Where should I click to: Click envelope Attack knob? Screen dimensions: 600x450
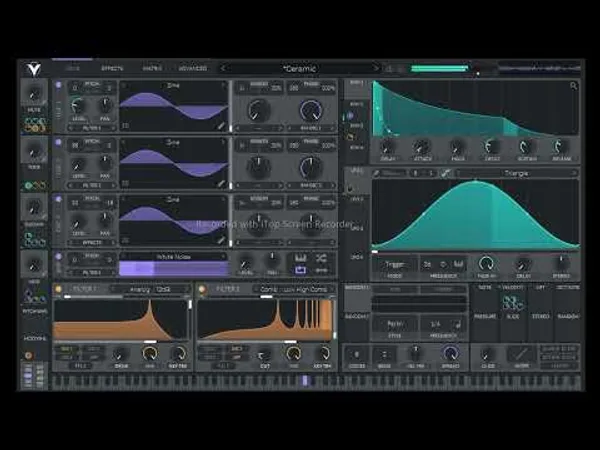(x=422, y=147)
